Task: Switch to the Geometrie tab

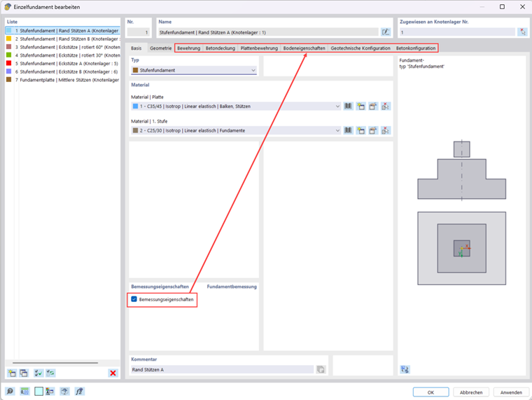Action: click(160, 48)
